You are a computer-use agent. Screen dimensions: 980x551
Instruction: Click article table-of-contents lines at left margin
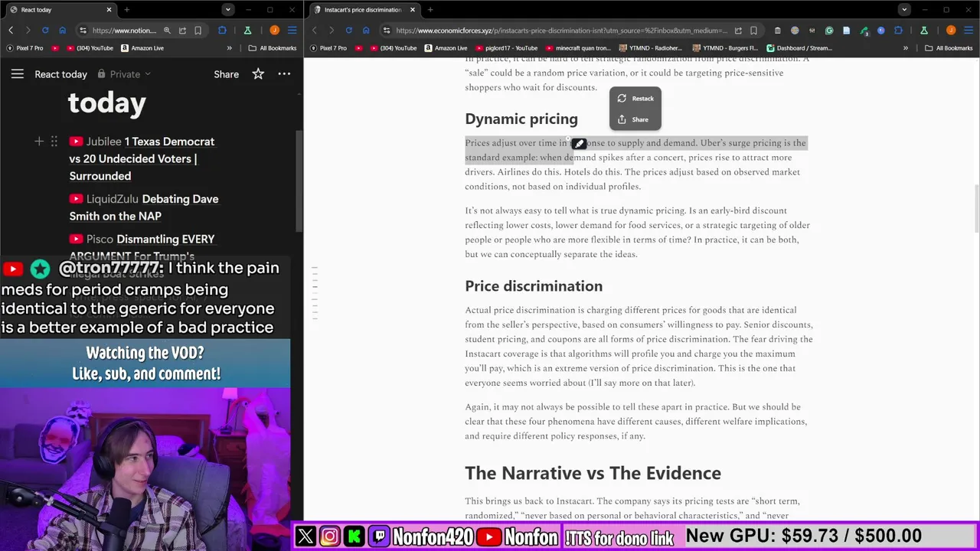[314, 292]
